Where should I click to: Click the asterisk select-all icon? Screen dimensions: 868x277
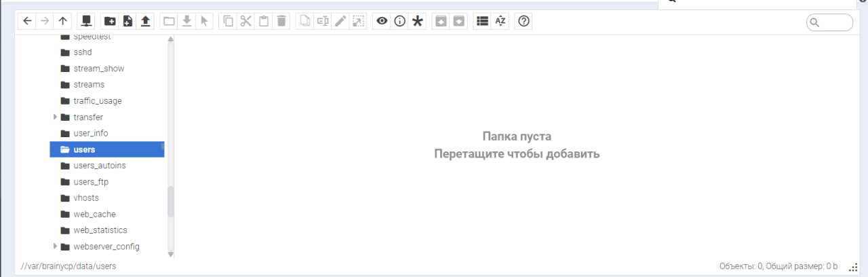pyautogui.click(x=418, y=21)
